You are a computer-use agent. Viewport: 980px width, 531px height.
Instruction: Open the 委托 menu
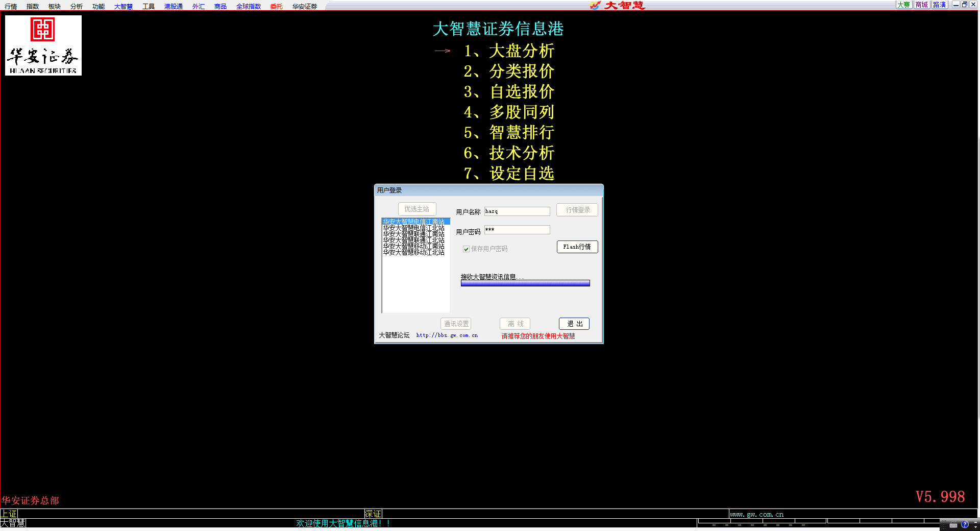click(277, 6)
